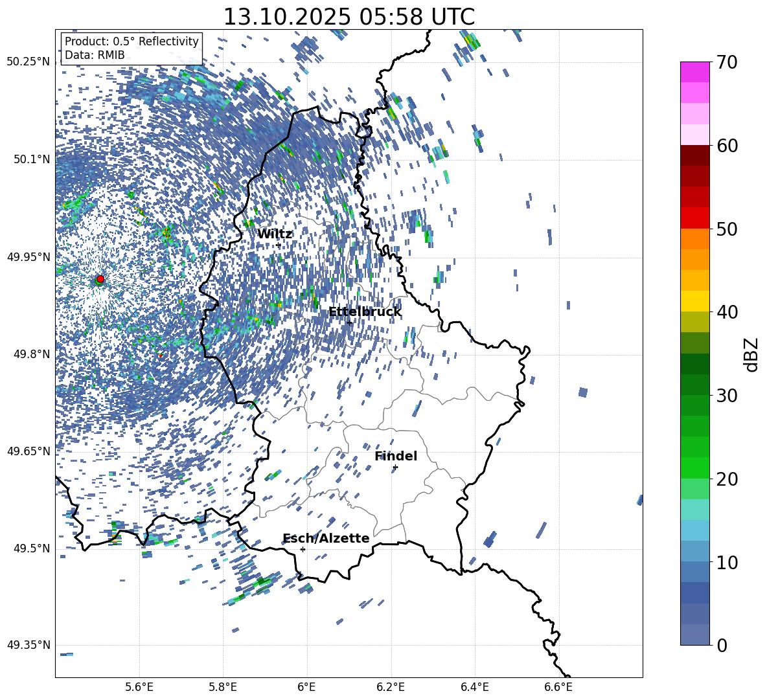This screenshot has width=767, height=700.
Task: Click the 49.8°N latitude tick label
Action: [32, 354]
